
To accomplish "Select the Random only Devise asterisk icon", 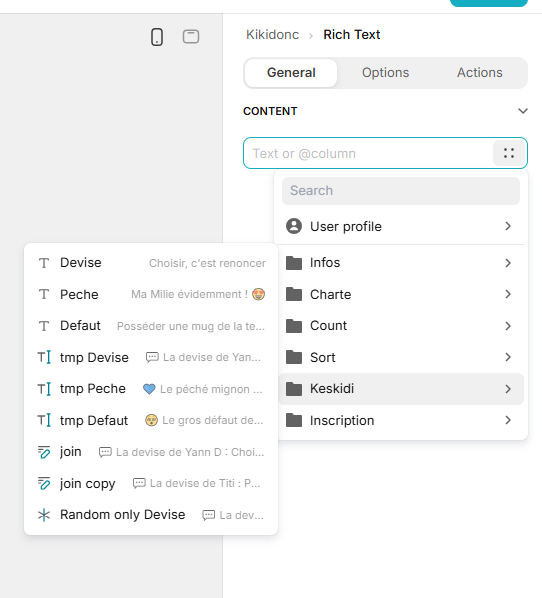I will coord(44,515).
